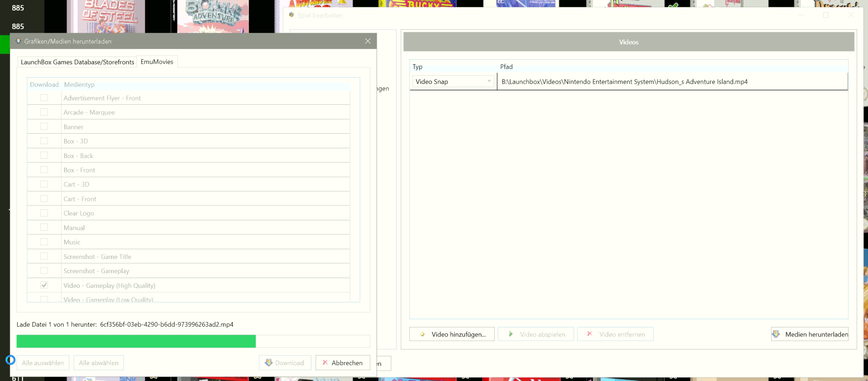Viewport: 868px width, 381px height.
Task: Click the download icon in dialog title bar
Action: click(18, 41)
